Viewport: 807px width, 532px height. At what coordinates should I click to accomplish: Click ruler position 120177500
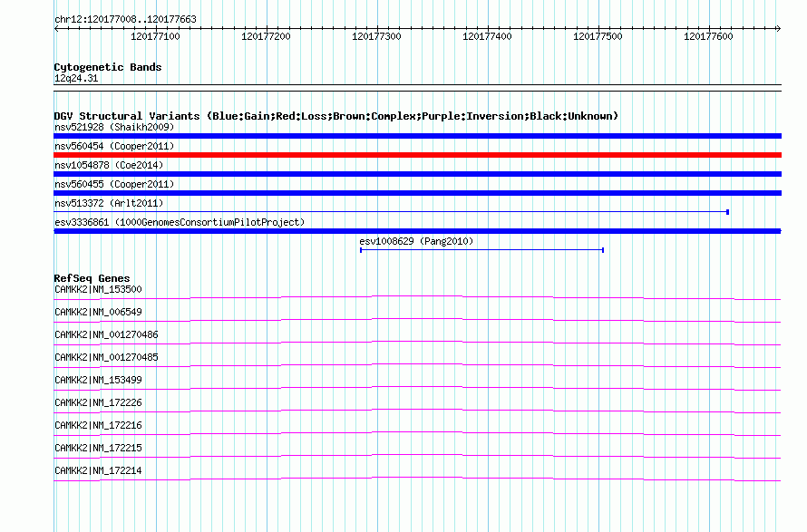598,36
